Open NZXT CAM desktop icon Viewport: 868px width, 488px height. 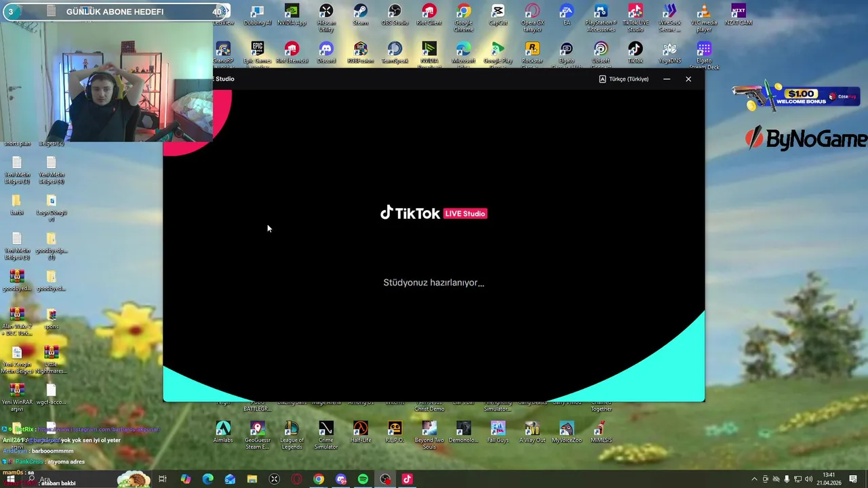pos(738,16)
